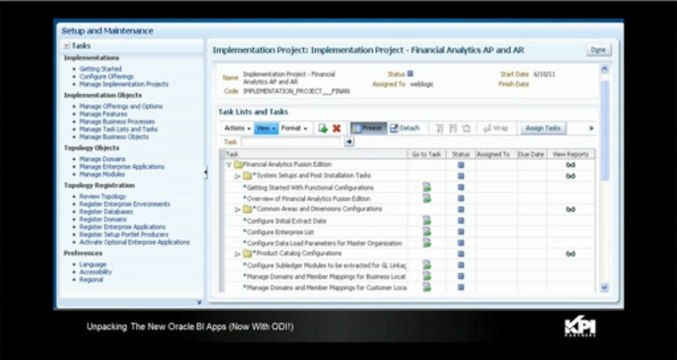Open Register Enterprise Environments link
Screen dimensions: 677x360
(125, 204)
